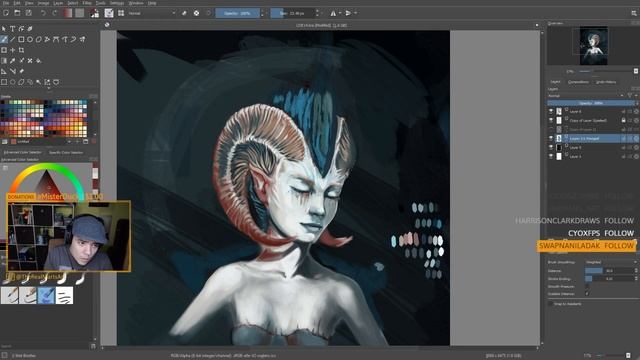
Task: Adjust the toolbar brush Opacity slider
Action: (x=238, y=13)
